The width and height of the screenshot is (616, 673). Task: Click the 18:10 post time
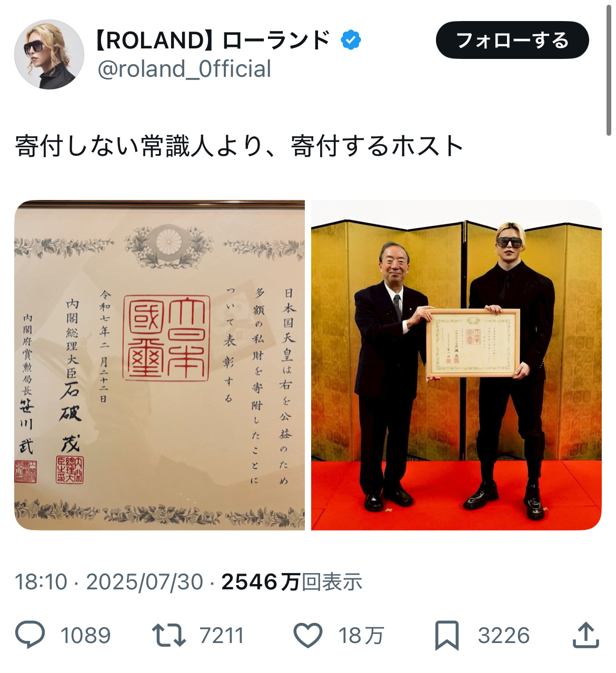(x=41, y=582)
